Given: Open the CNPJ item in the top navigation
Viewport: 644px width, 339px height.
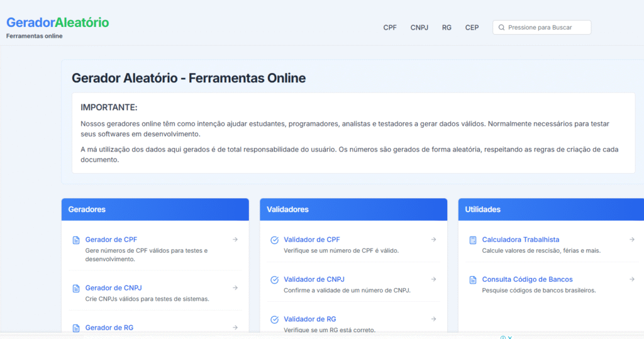Looking at the screenshot, I should [x=419, y=28].
